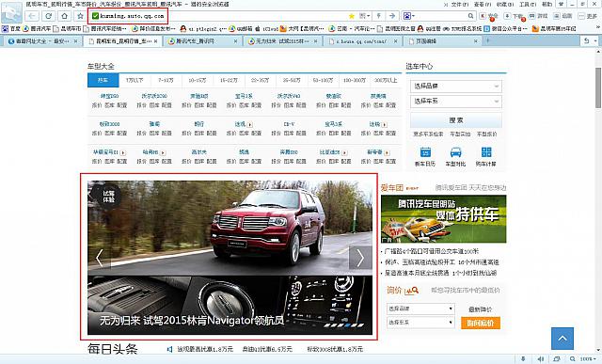Click the 搜索 button in 选车中心
Image resolution: width=602 pixels, height=364 pixels.
455,120
